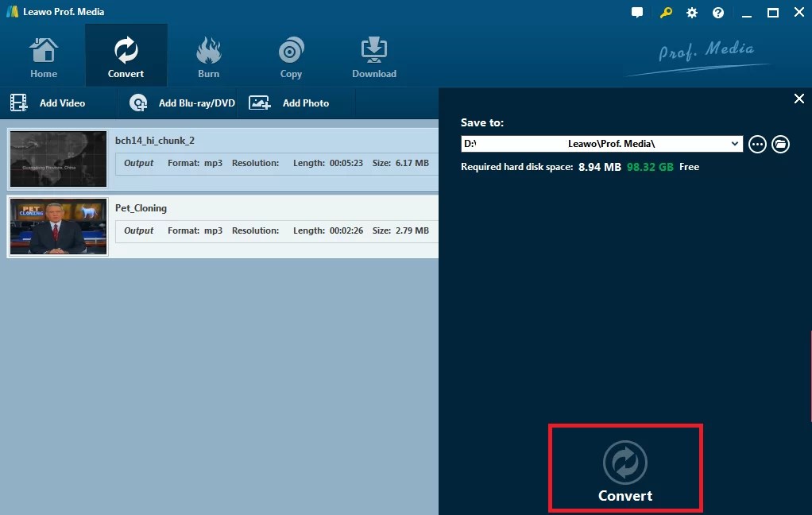Click the Add Blu-ray/DVD disc icon
812x515 pixels.
click(x=137, y=103)
